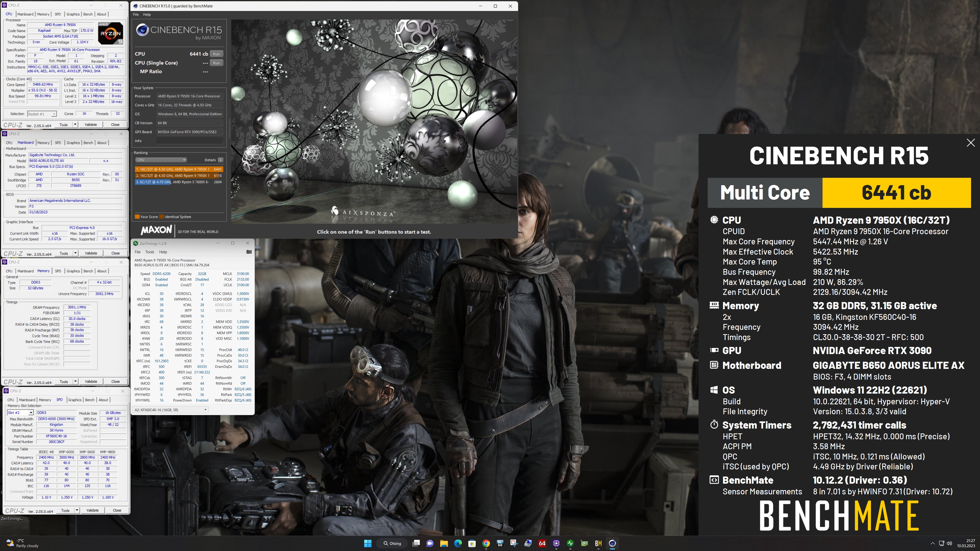Click the Cinebench rendered spheres image
Viewport: 980px width, 551px height.
(374, 121)
